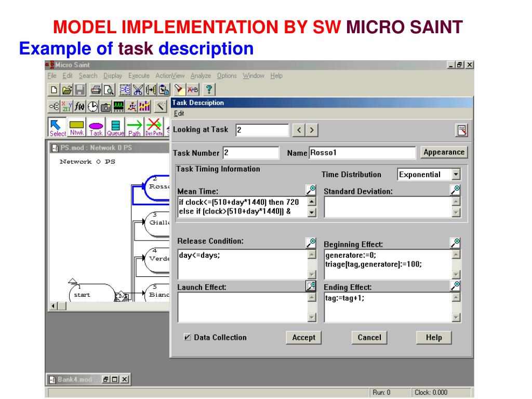Viewport: 532px width, 399px height.
Task: Click the magic wand icon
Action: click(161, 107)
